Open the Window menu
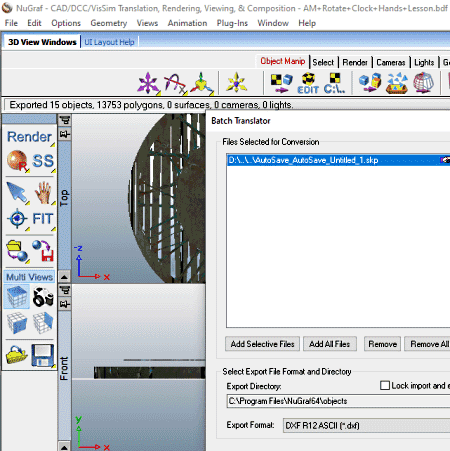 273,23
